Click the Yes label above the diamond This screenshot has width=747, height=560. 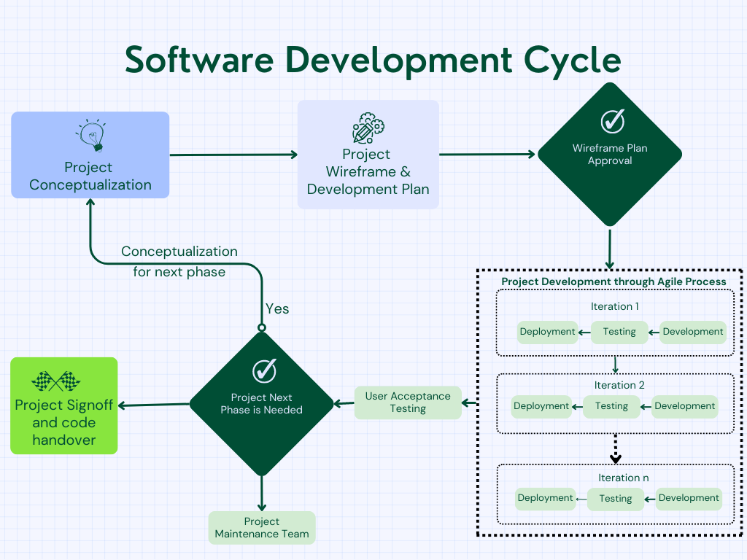pyautogui.click(x=277, y=309)
